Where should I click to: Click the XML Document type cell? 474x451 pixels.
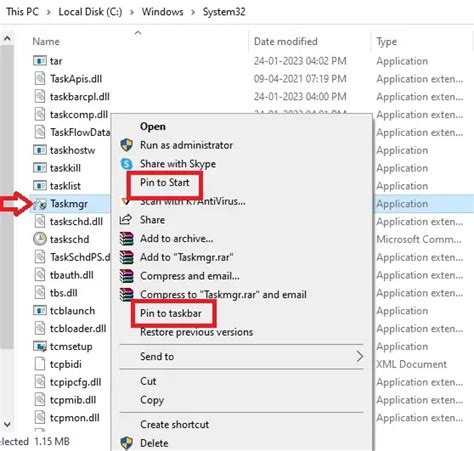[x=412, y=364]
